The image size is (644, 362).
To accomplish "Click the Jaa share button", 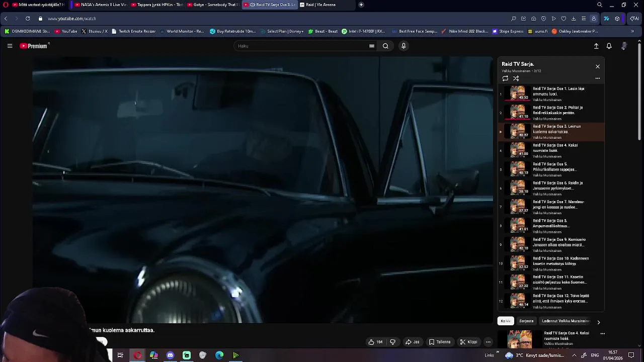I will click(x=413, y=342).
